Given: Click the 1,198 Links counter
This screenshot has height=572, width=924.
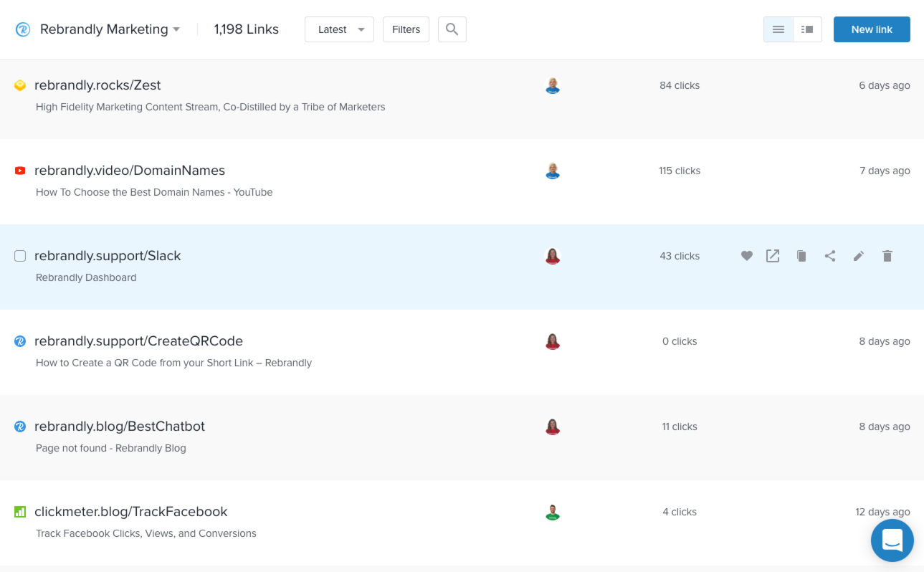Looking at the screenshot, I should click(246, 29).
